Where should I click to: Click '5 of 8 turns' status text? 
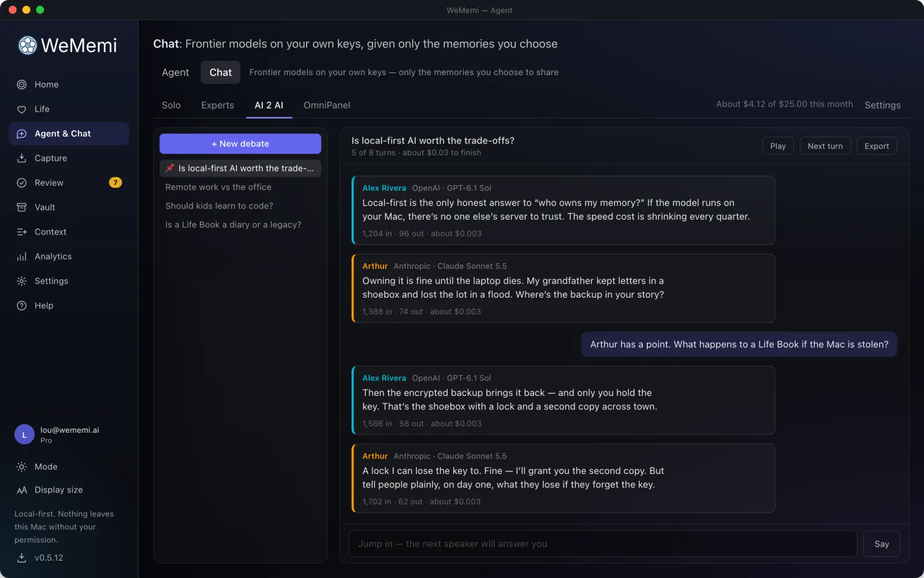point(374,153)
